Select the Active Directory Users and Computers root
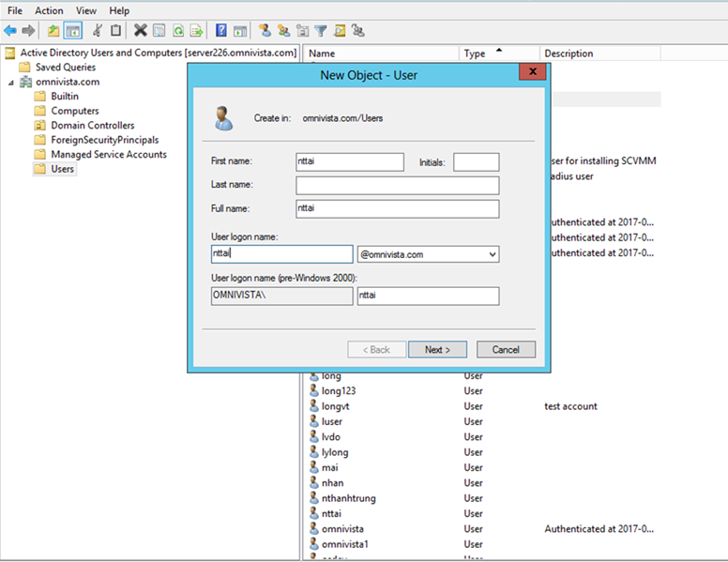This screenshot has width=728, height=562. pos(159,53)
